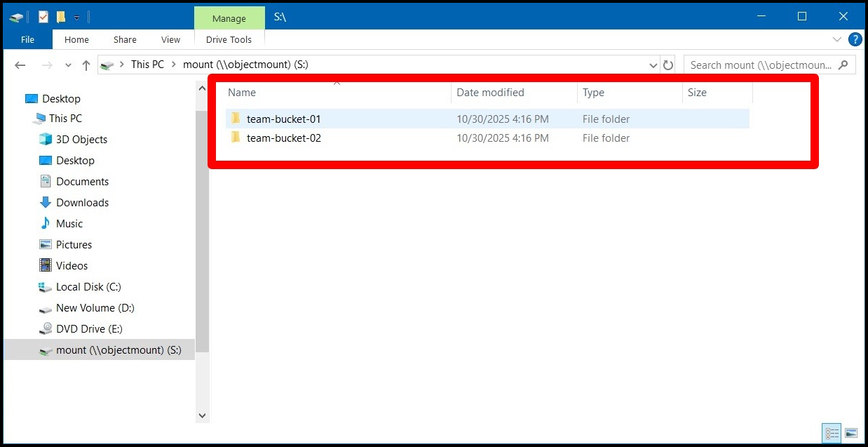The image size is (868, 447).
Task: Open Customize Quick Access Toolbar dropdown
Action: (76, 18)
